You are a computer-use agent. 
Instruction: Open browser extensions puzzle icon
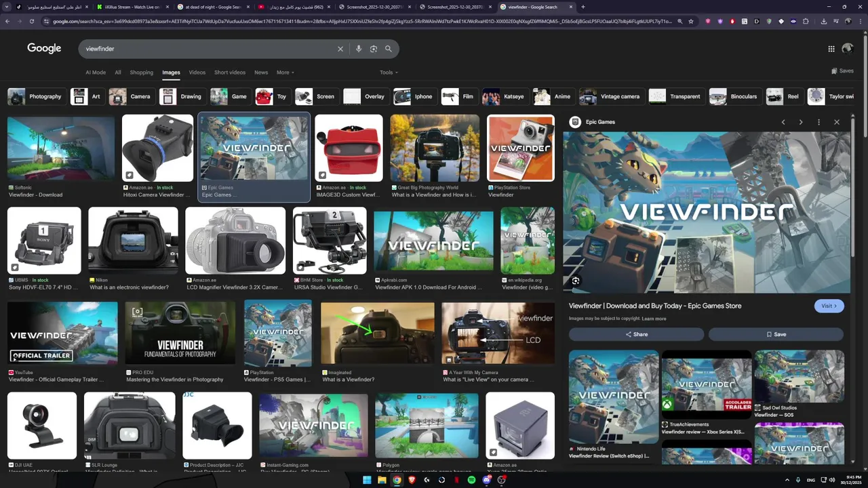coord(806,21)
